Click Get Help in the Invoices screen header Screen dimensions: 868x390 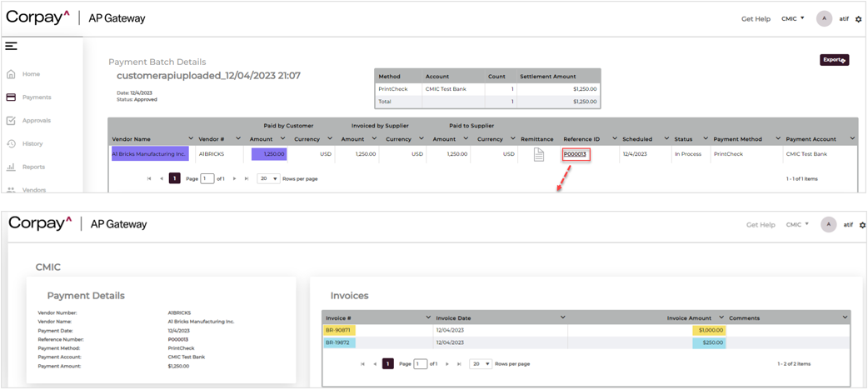(761, 225)
